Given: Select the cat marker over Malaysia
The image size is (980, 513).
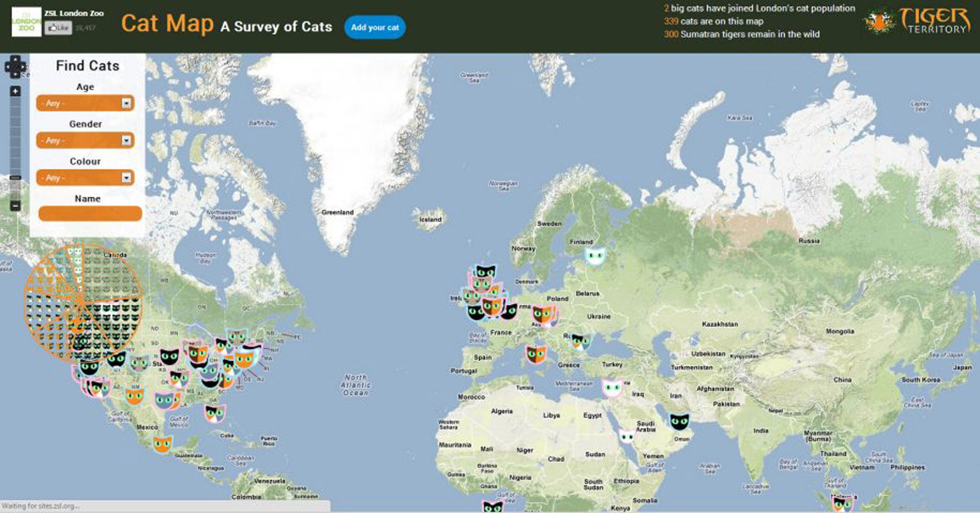Looking at the screenshot, I should pyautogui.click(x=842, y=504).
